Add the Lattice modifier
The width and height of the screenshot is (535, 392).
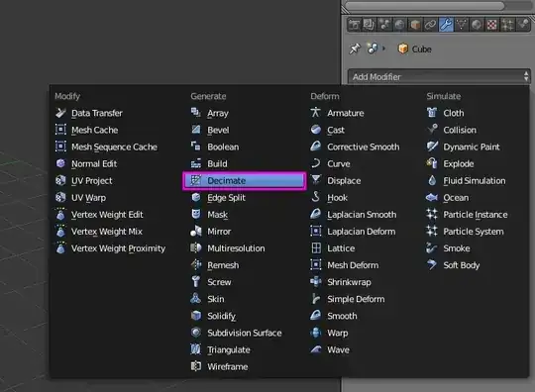333,248
